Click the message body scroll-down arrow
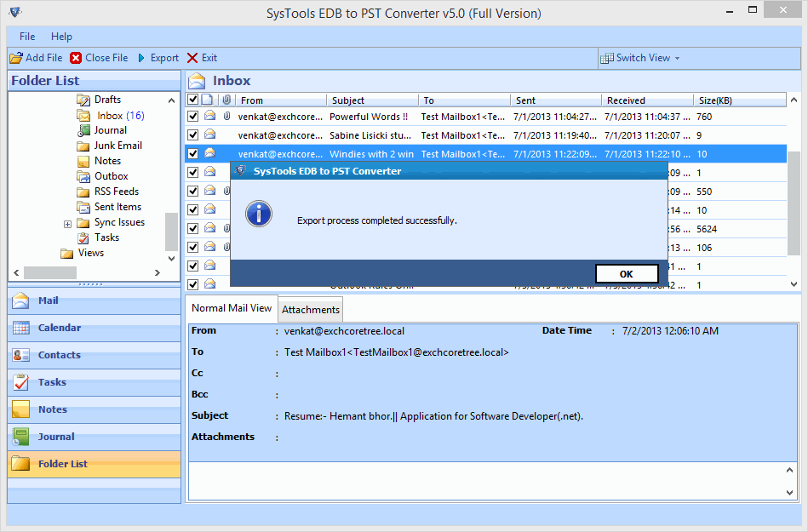This screenshot has width=808, height=532. [x=789, y=492]
